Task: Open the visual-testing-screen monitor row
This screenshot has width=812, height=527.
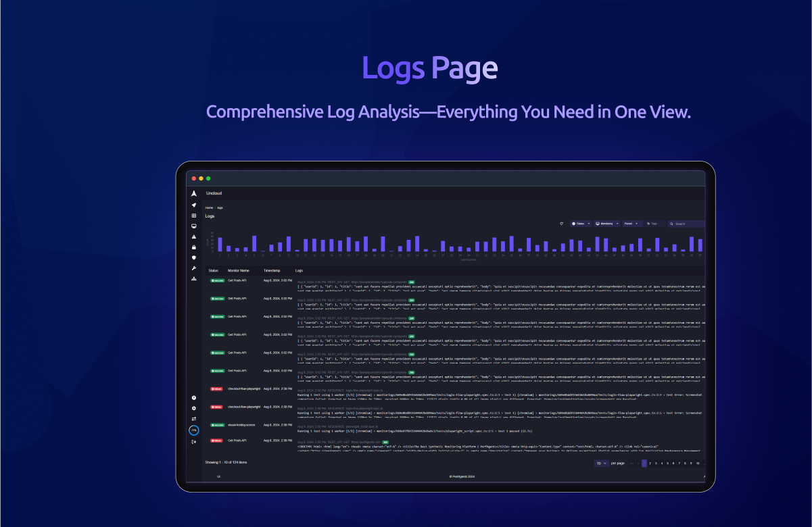Action: tap(243, 425)
